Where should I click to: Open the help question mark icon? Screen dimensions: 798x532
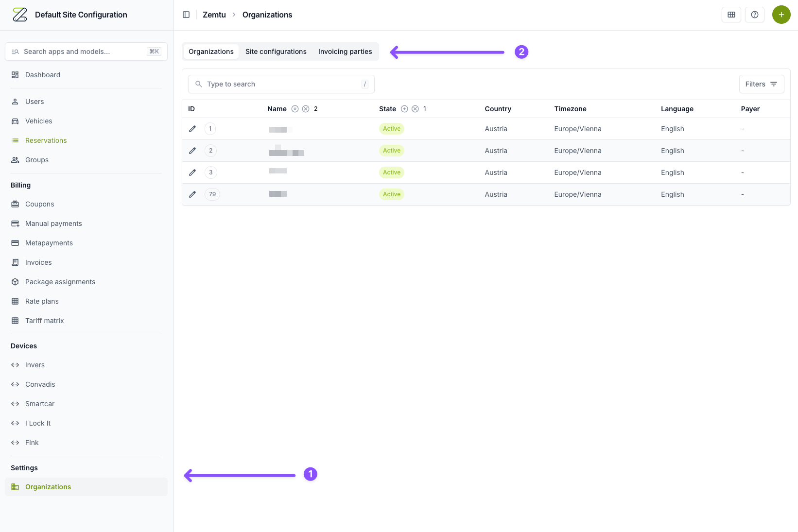(755, 15)
